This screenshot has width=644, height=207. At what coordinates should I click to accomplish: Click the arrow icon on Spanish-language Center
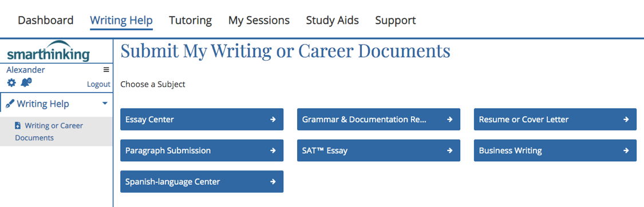(272, 182)
